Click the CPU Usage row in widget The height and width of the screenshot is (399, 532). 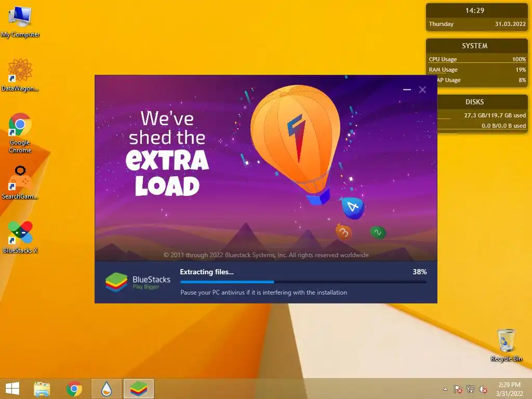pyautogui.click(x=477, y=59)
